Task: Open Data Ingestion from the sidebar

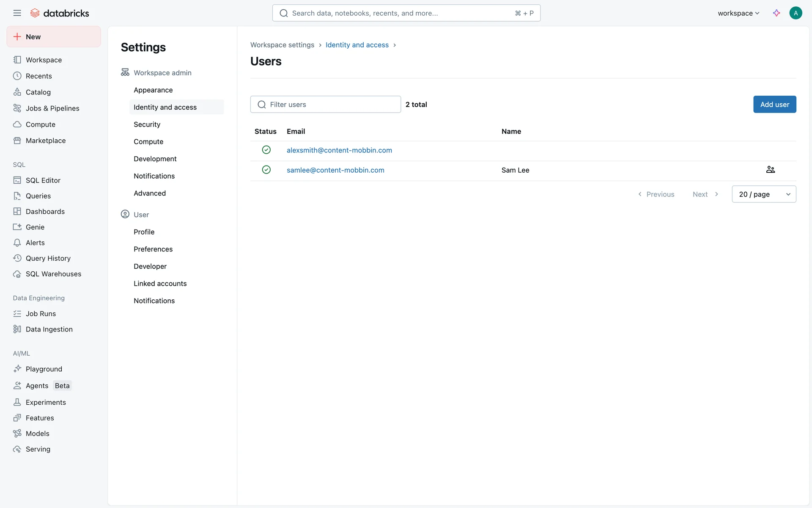Action: pos(49,329)
